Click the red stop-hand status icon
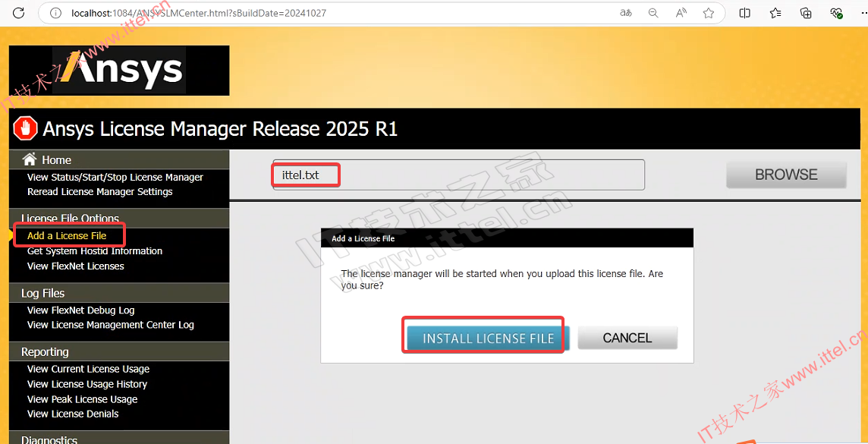This screenshot has height=444, width=868. 25,129
